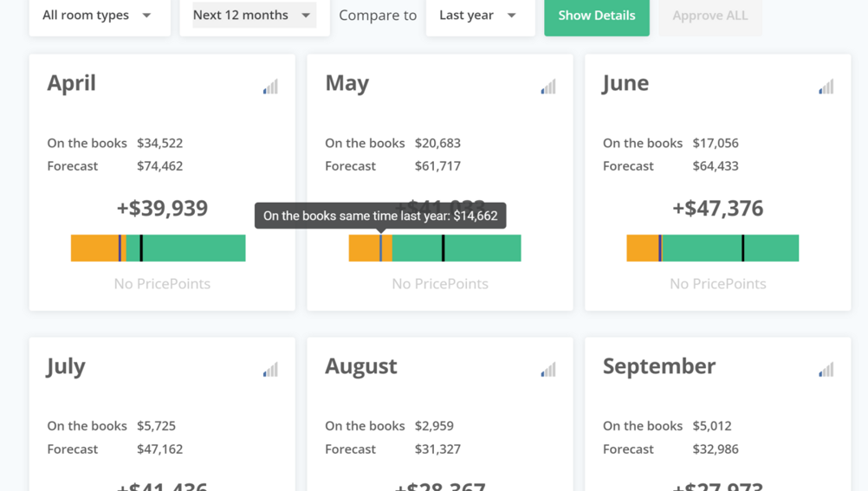Click the orange segment of April's bar
The image size is (868, 491).
pos(94,249)
